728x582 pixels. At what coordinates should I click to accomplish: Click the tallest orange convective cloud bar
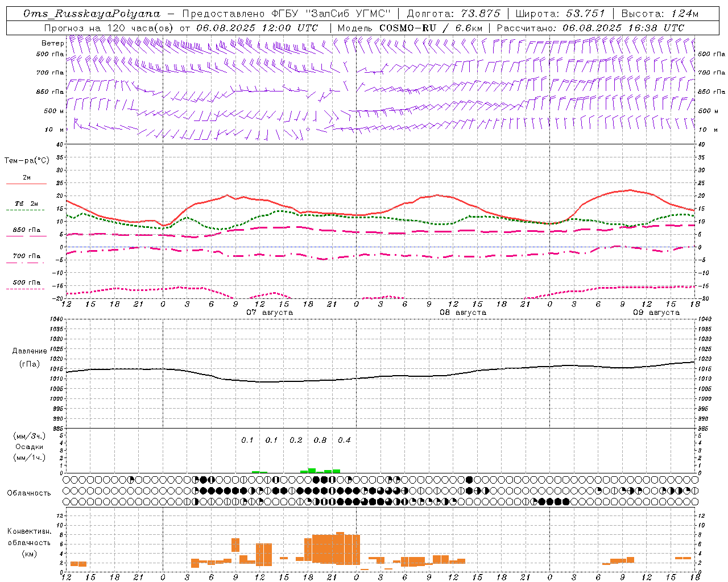pyautogui.click(x=340, y=548)
